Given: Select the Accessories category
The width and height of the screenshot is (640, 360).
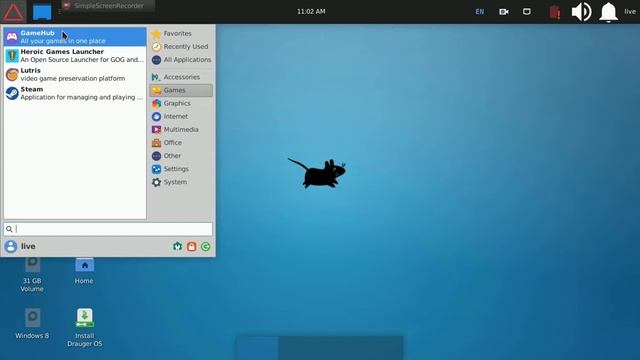Looking at the screenshot, I should coord(181,77).
